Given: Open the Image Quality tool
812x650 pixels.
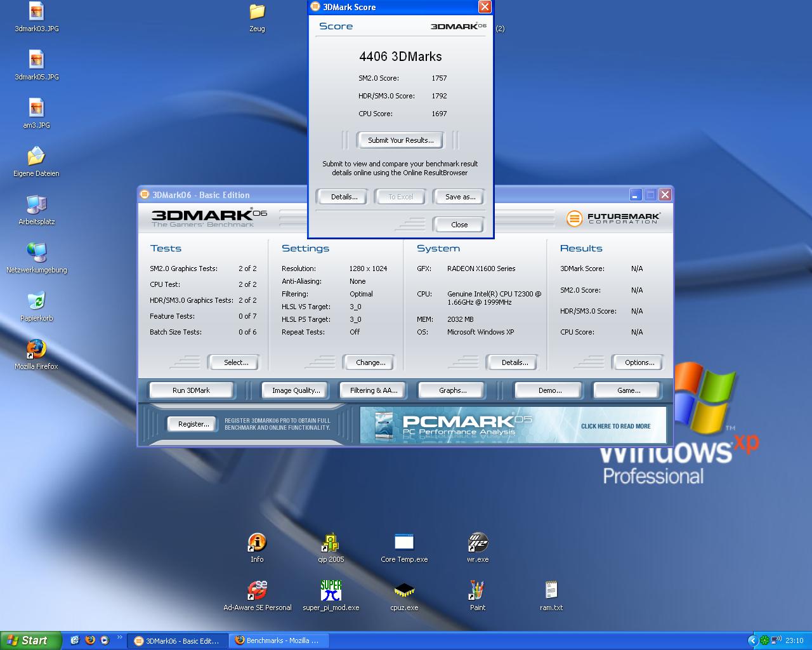Looking at the screenshot, I should (296, 390).
